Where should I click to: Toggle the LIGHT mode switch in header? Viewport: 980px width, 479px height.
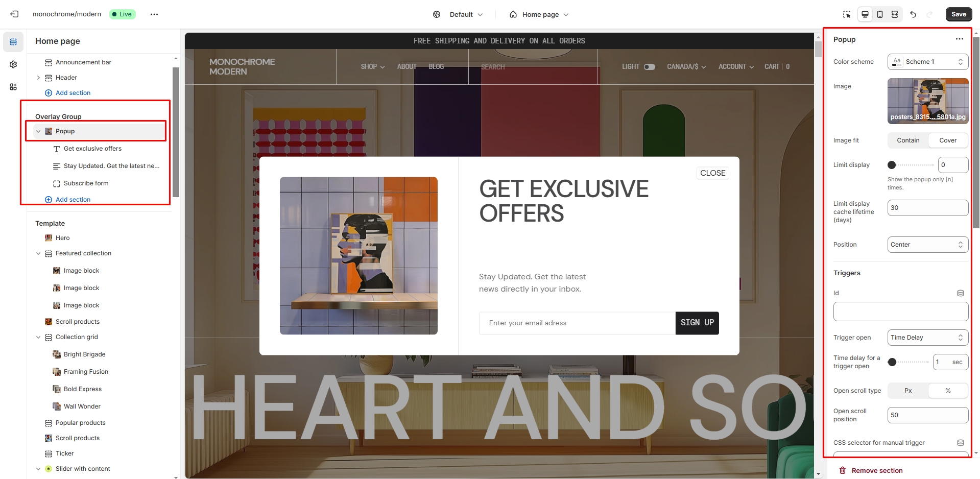coord(650,67)
